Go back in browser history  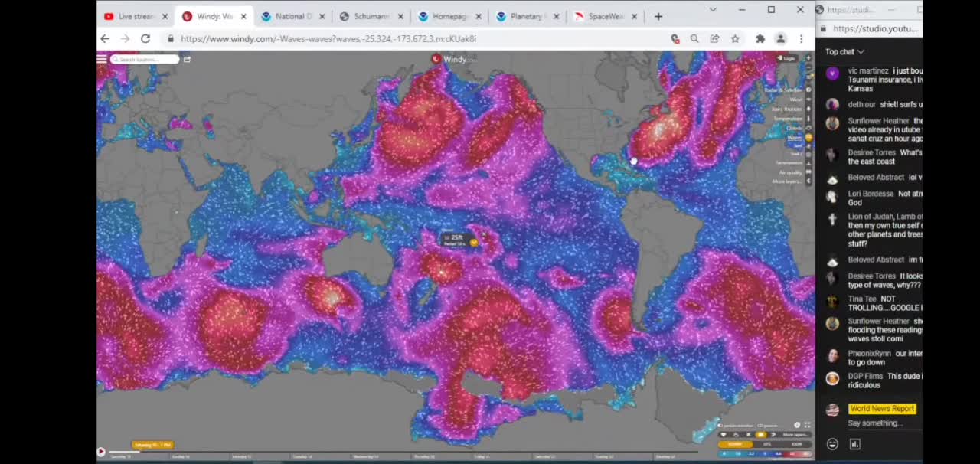106,38
